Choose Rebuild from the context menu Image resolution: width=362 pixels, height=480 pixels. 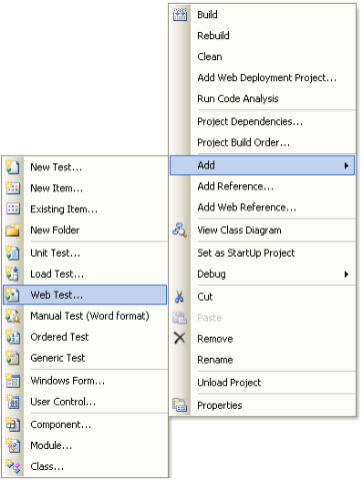tap(213, 36)
